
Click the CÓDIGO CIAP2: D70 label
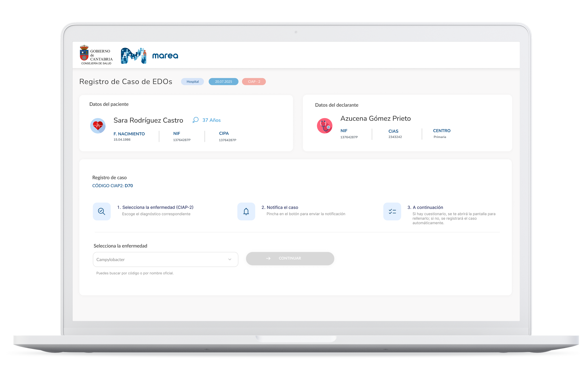point(113,185)
